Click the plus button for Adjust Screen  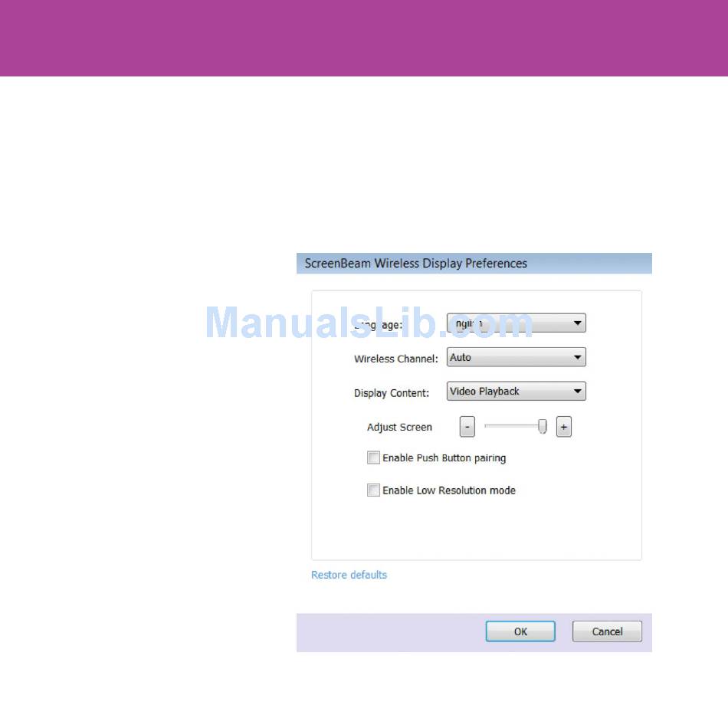click(x=564, y=427)
